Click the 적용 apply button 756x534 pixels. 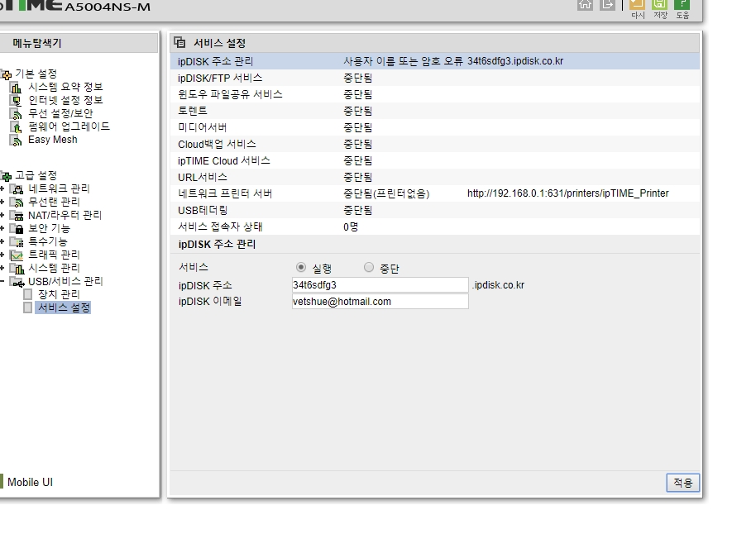(x=682, y=483)
